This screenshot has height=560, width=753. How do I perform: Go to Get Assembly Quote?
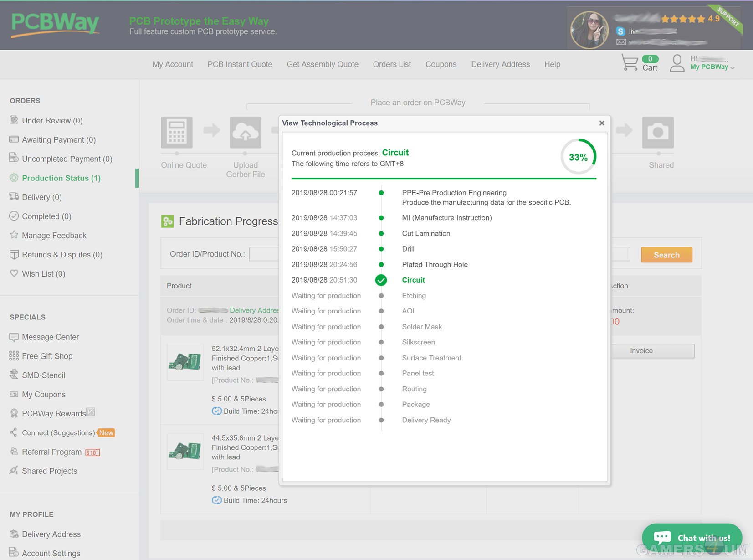click(323, 64)
